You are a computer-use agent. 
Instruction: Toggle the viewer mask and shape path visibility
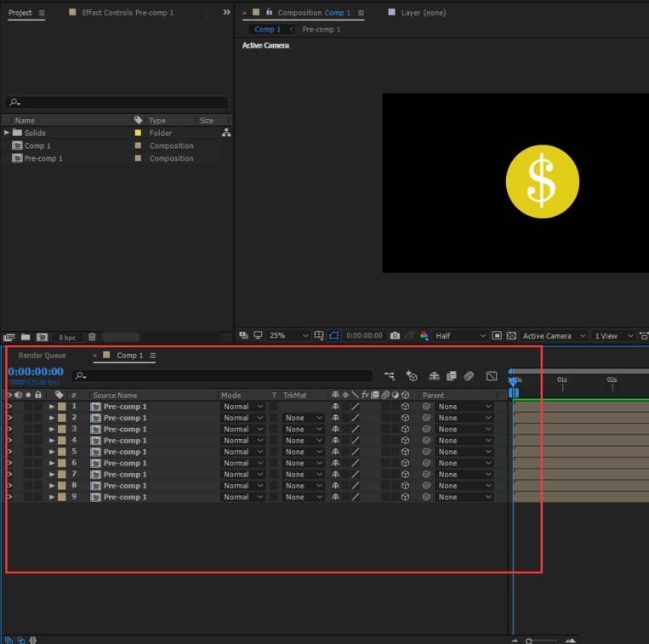pos(334,336)
